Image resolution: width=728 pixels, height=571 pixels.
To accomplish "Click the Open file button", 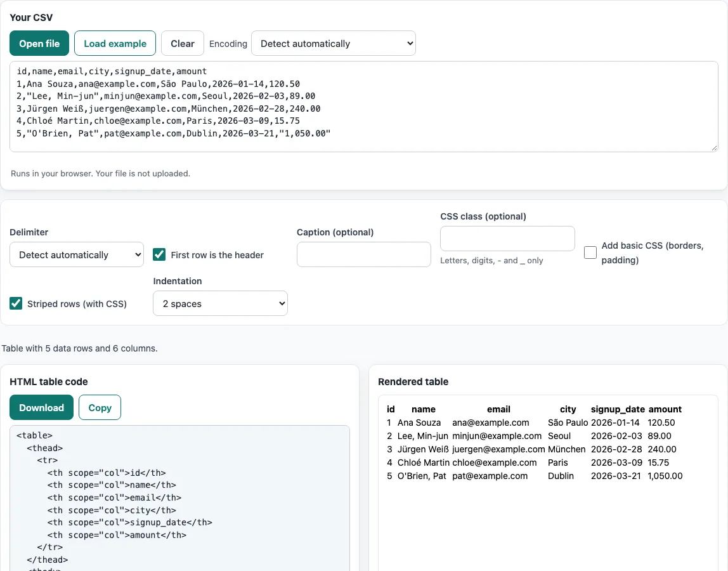I will pos(39,43).
